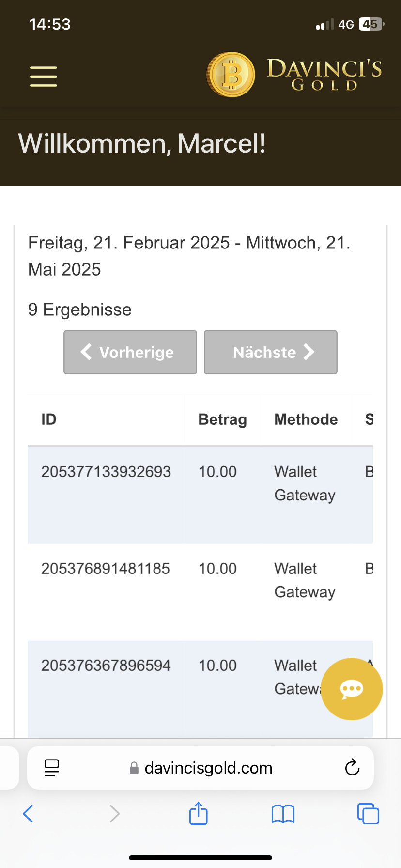401x868 pixels.
Task: Reload the page in Safari
Action: point(352,767)
